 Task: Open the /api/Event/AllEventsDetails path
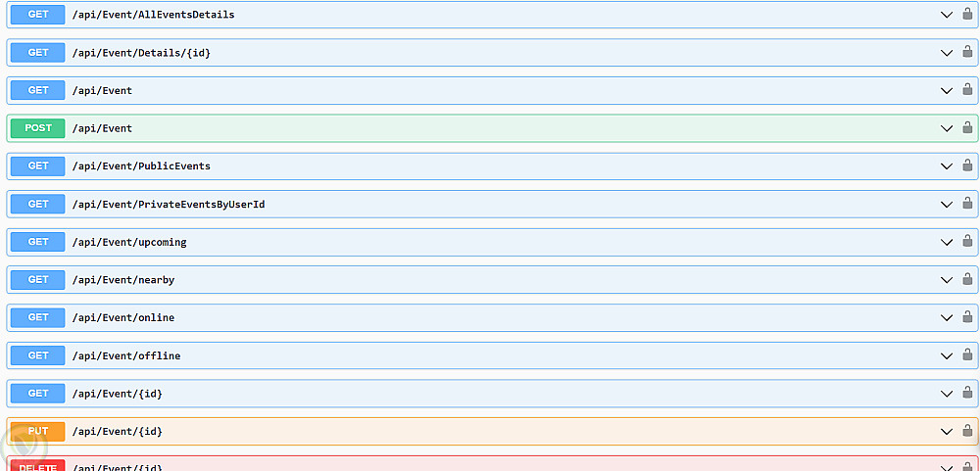[x=154, y=15]
